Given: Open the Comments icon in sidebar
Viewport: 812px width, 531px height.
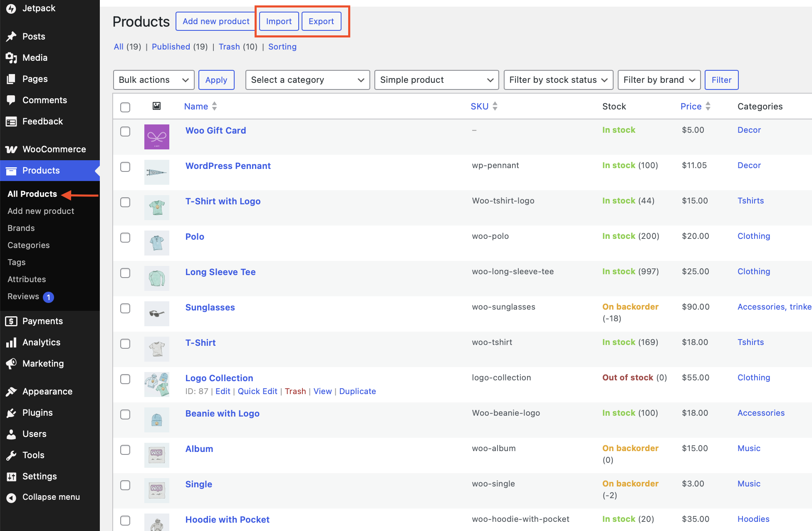Looking at the screenshot, I should (x=11, y=100).
